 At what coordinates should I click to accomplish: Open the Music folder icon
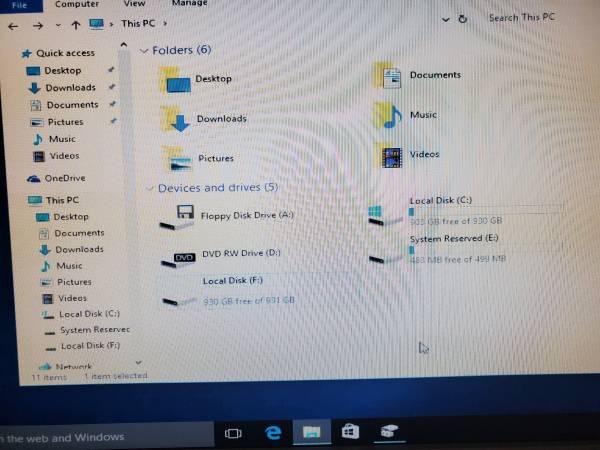pos(388,115)
